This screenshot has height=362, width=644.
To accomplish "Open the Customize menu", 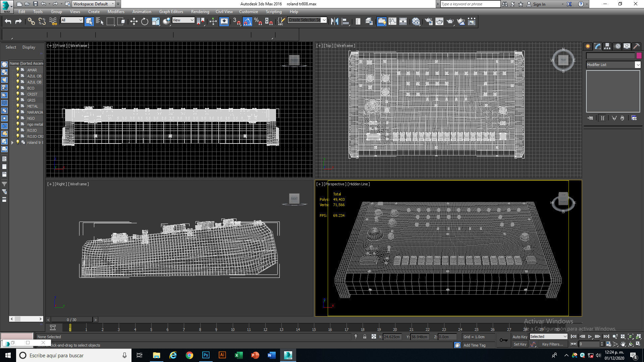I will (x=249, y=12).
